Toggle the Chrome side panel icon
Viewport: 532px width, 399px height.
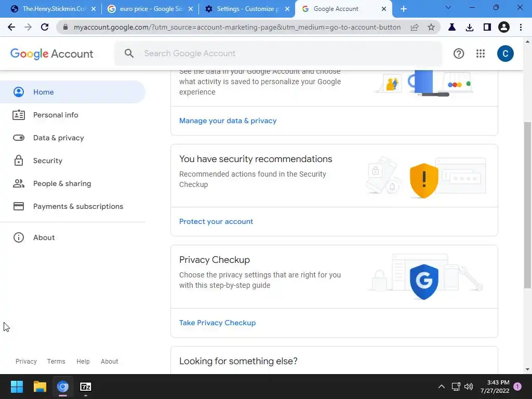[x=487, y=27]
